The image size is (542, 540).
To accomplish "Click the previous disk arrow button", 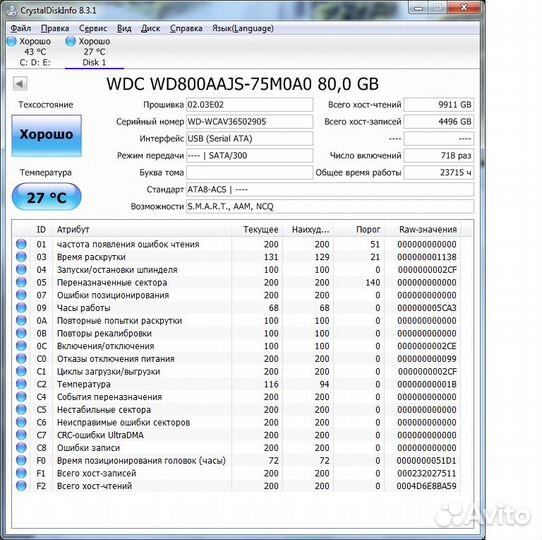I will coord(20,83).
